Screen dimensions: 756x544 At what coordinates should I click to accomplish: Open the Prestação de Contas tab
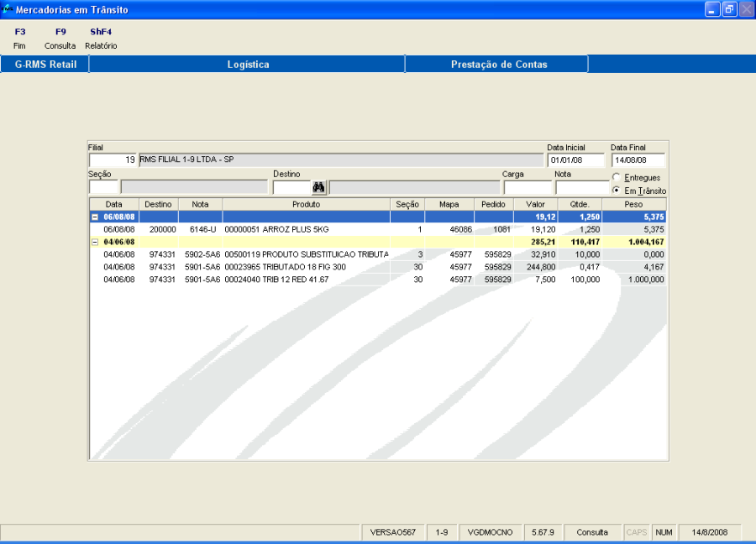[x=497, y=64]
